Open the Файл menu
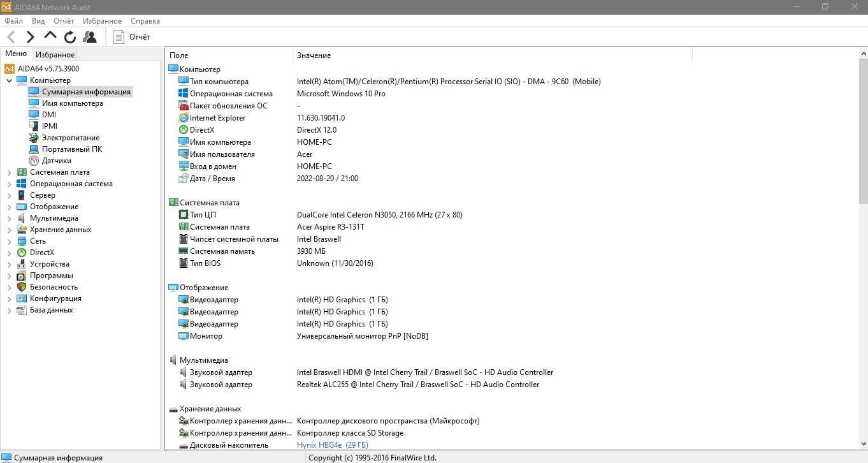This screenshot has width=868, height=463. coord(13,21)
